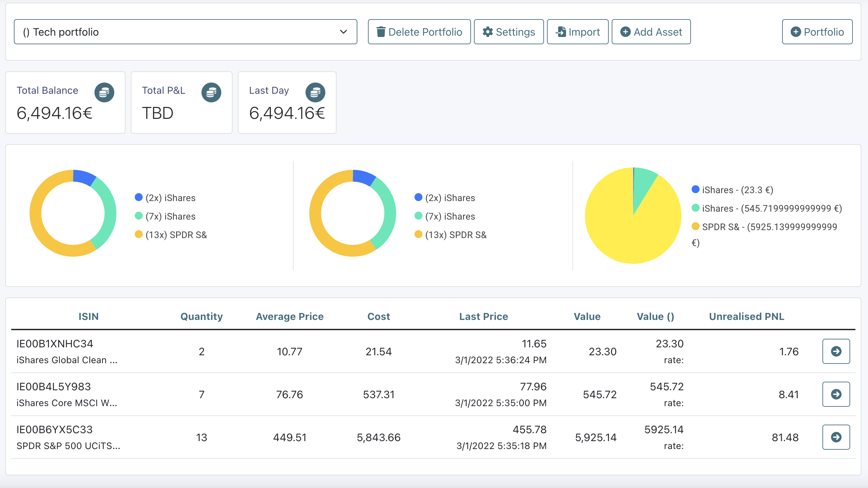Open details arrow for IE00B4L5Y983 row
This screenshot has width=868, height=488.
(x=836, y=394)
